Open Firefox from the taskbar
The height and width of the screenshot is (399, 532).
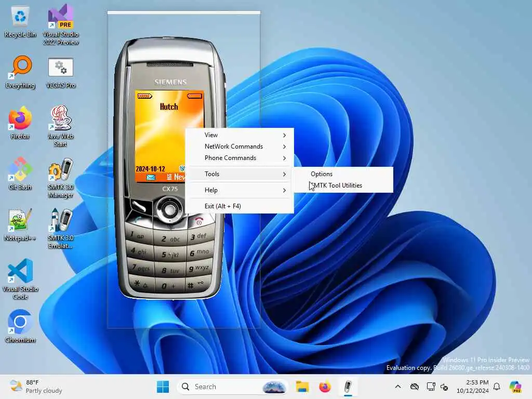325,387
